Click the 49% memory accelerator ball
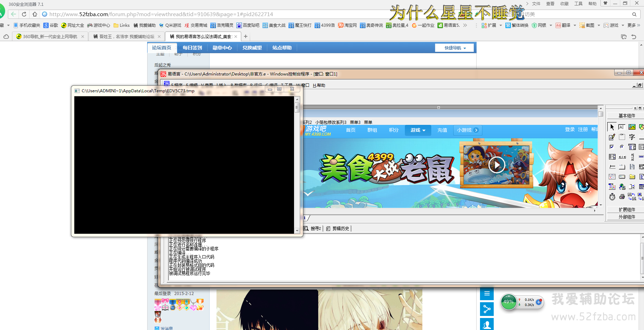Image resolution: width=644 pixels, height=330 pixels. 508,302
